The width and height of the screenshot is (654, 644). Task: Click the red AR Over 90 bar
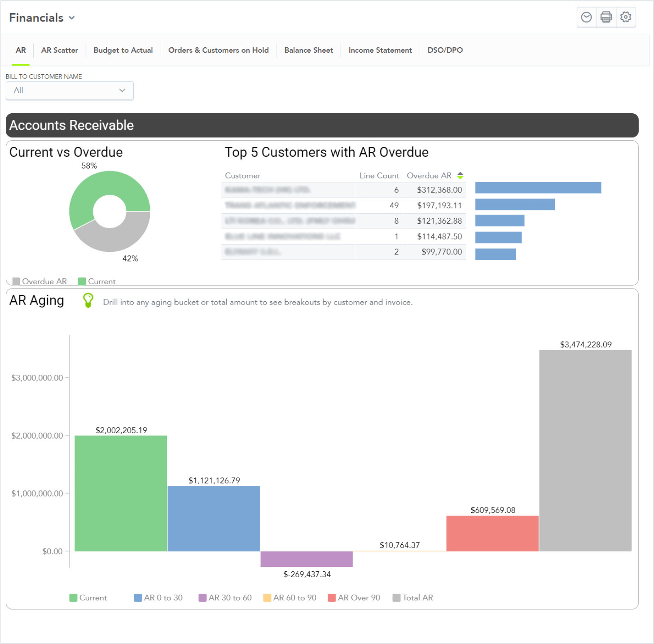click(492, 533)
